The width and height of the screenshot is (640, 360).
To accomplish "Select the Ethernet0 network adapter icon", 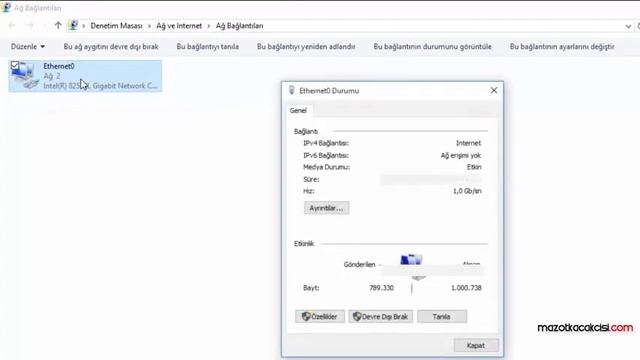I will [25, 76].
